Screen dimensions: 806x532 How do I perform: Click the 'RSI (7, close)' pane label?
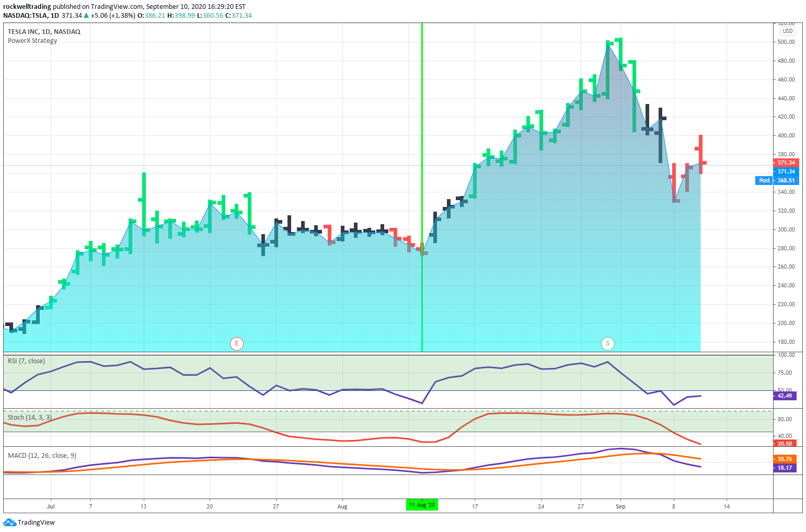pyautogui.click(x=26, y=361)
